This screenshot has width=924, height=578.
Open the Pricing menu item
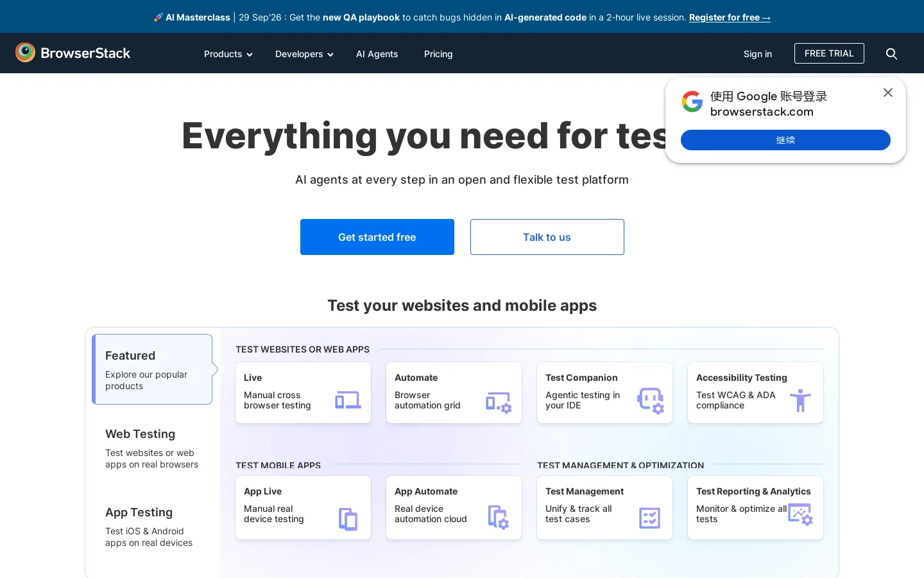point(438,54)
